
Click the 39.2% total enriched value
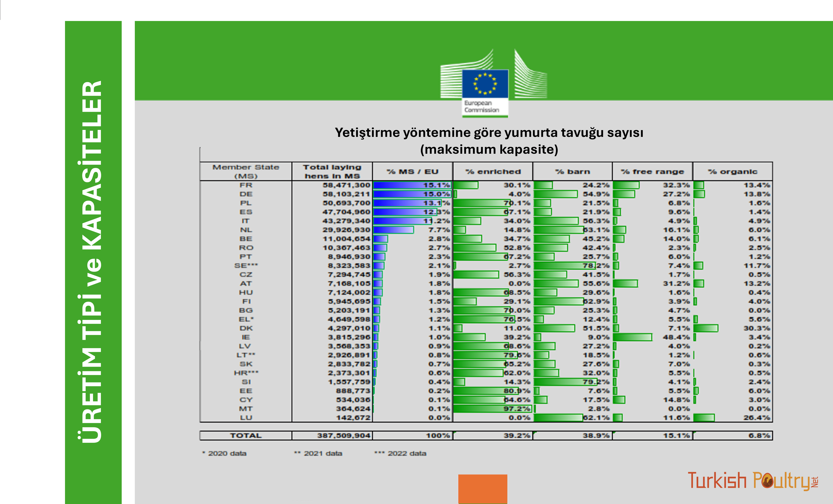[517, 436]
